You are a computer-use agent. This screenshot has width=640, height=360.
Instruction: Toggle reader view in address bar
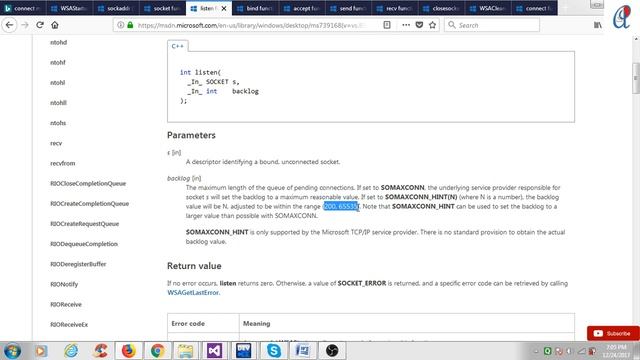[x=387, y=25]
